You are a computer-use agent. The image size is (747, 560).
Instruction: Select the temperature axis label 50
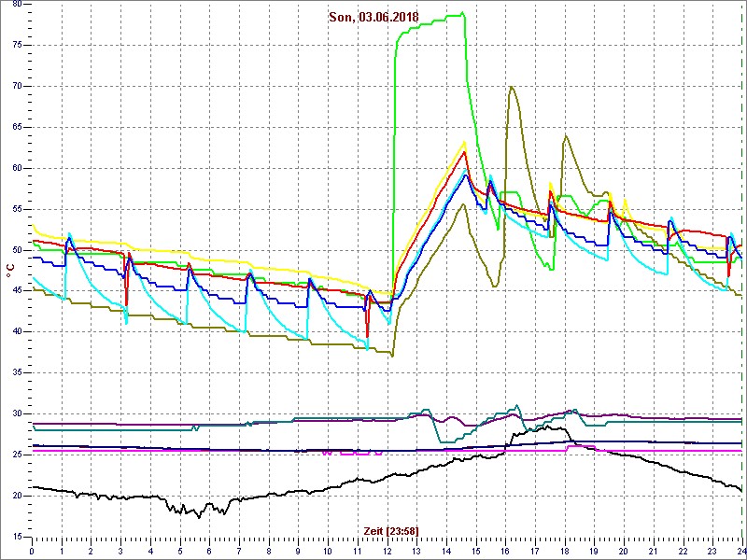(x=15, y=250)
